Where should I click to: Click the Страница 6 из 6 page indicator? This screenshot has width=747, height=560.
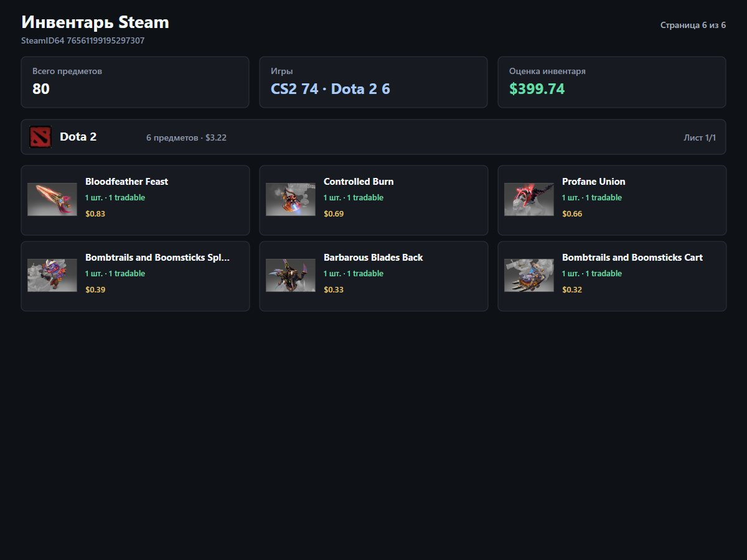coord(693,26)
